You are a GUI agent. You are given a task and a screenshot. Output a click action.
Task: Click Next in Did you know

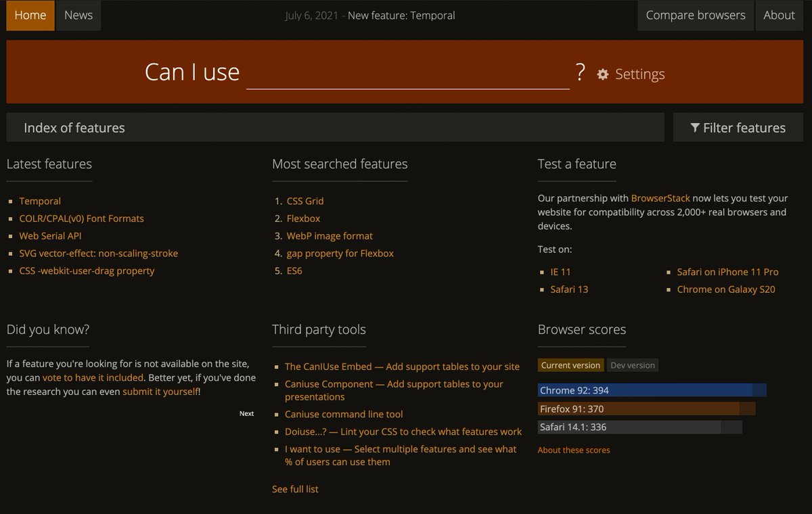[247, 413]
